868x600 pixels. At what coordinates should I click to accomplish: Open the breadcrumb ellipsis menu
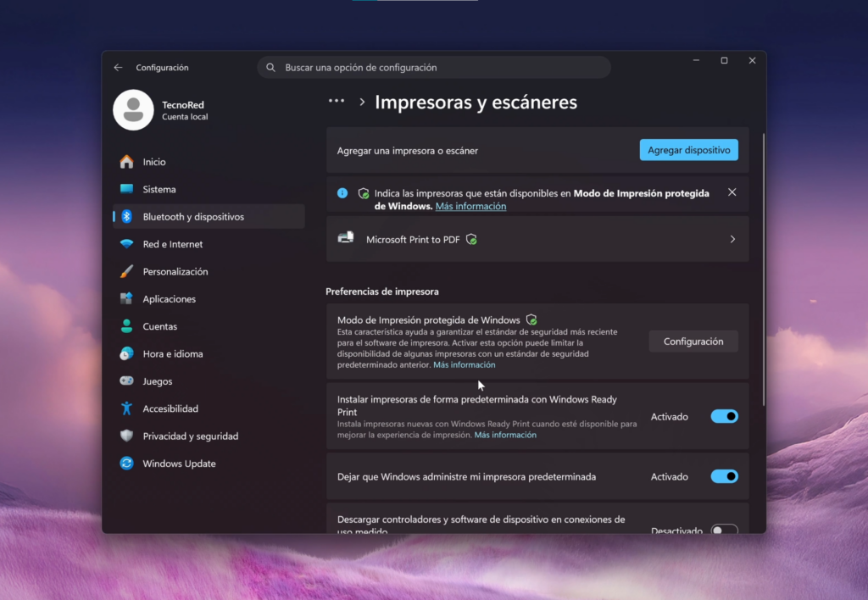pos(337,102)
